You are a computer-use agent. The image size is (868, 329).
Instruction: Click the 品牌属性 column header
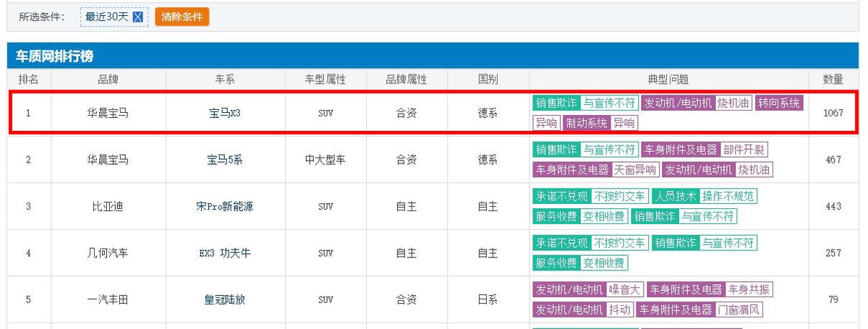point(407,80)
